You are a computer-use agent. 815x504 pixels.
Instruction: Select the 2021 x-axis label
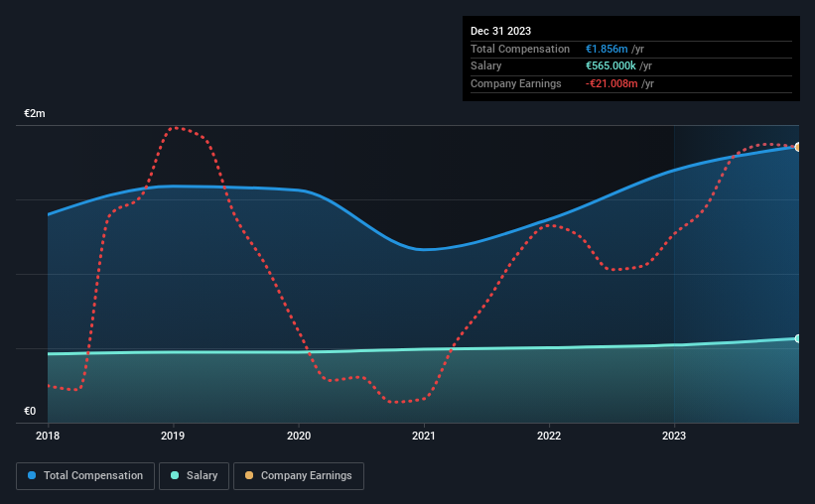coord(424,436)
